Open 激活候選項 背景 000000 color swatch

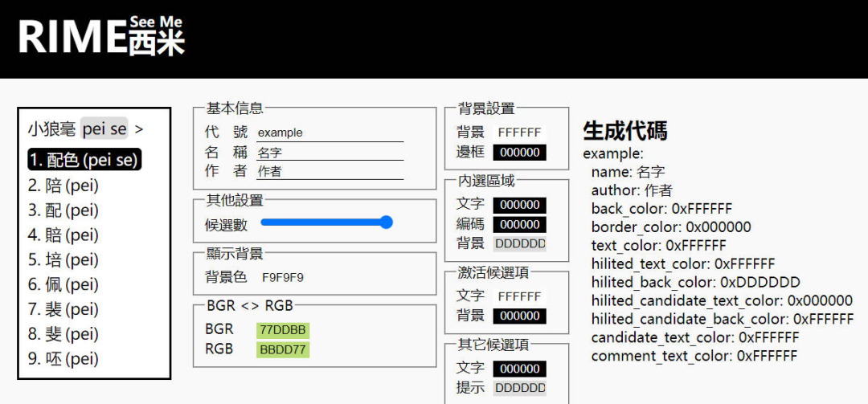click(519, 316)
